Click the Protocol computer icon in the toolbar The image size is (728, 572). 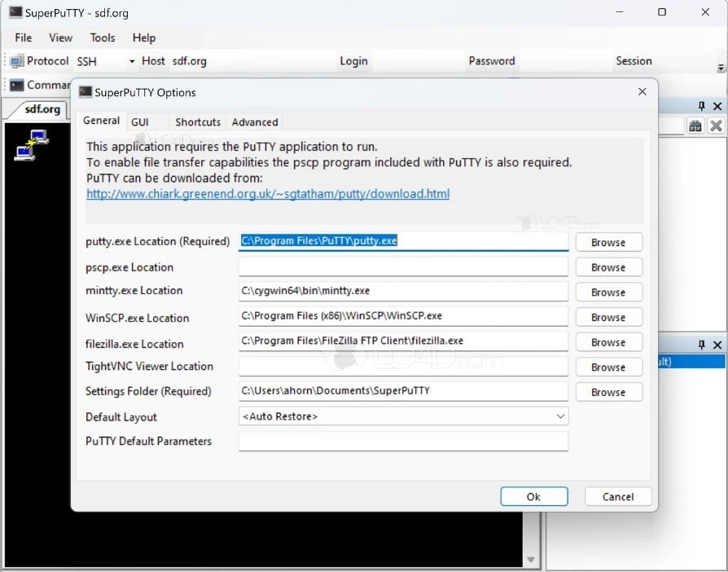(17, 61)
